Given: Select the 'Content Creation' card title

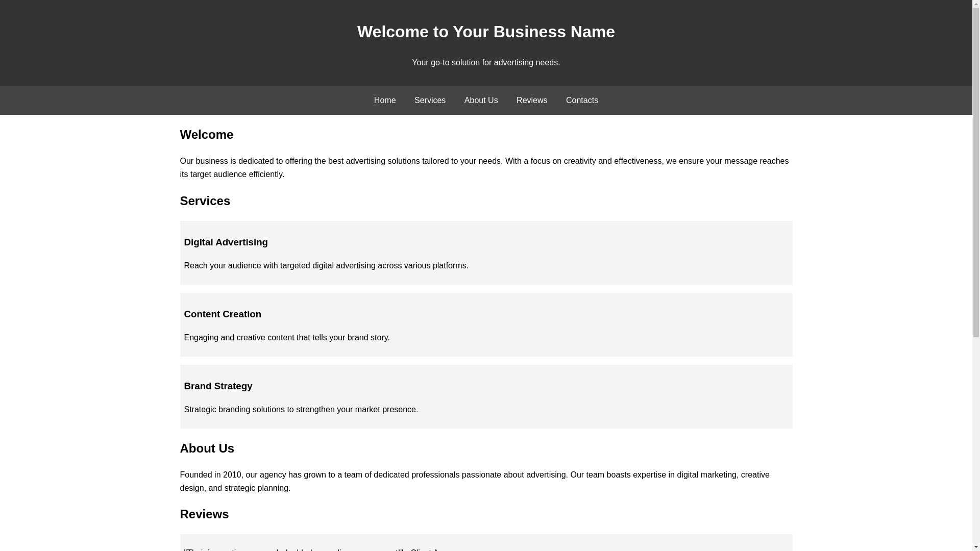Looking at the screenshot, I should [222, 314].
